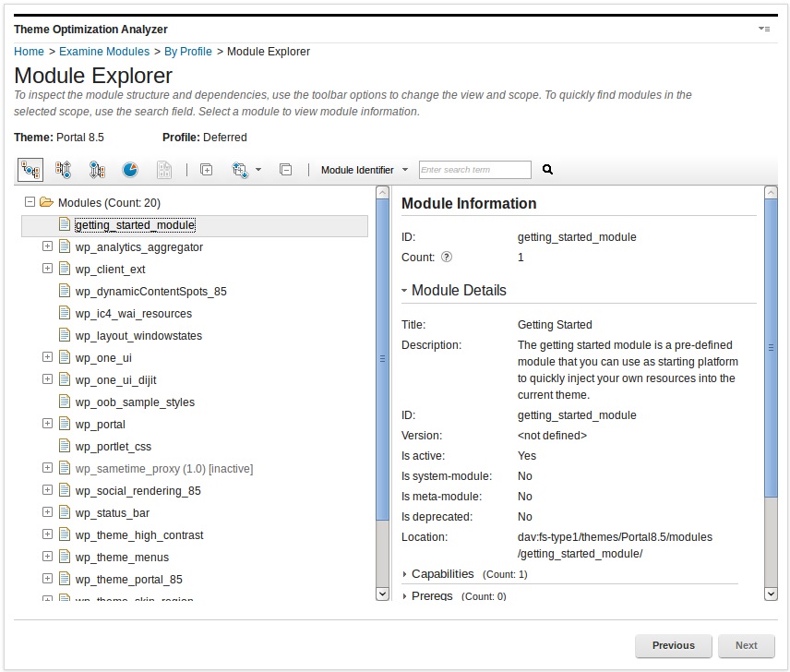Open the portlet options menu at top right
This screenshot has width=790, height=672.
pyautogui.click(x=765, y=27)
